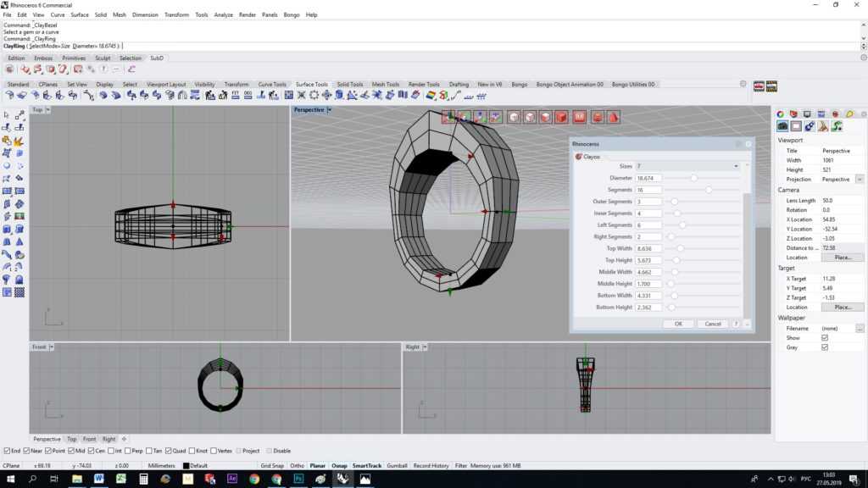Click the Top Width input field

[x=648, y=248]
